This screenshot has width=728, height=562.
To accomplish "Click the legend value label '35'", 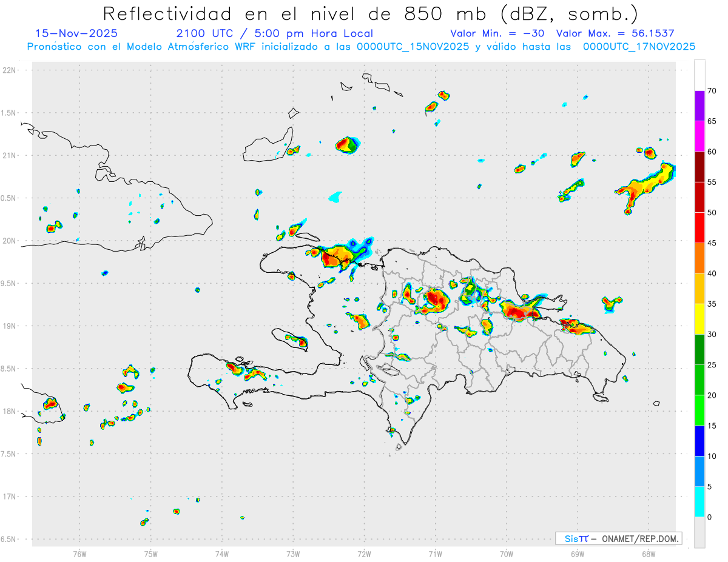I will pos(712,304).
